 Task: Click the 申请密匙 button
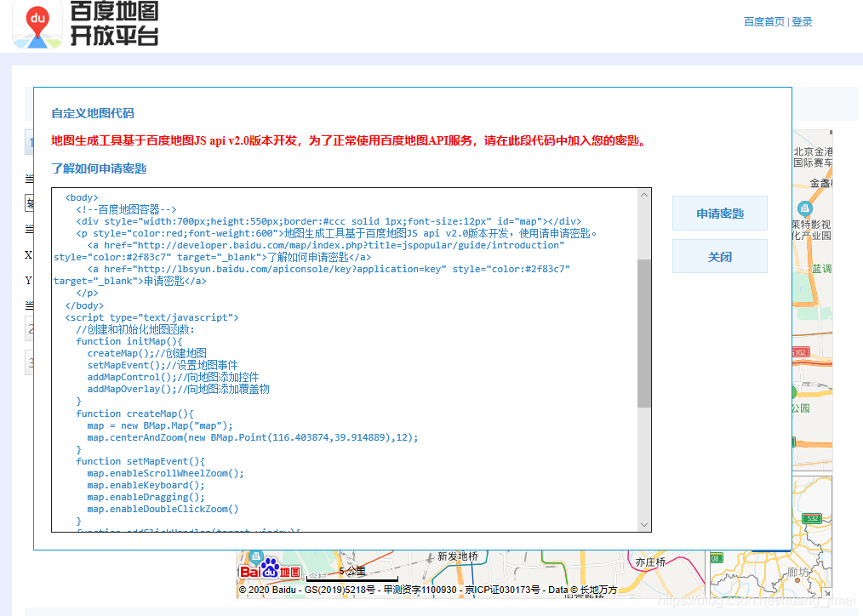pyautogui.click(x=719, y=214)
